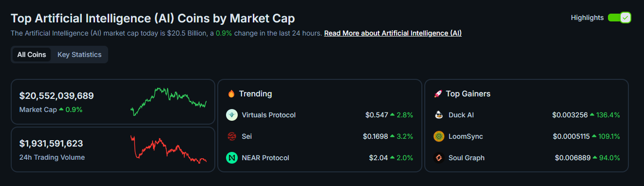Viewport: 644px width, 186px height.
Task: Switch to the Key Statistics tab
Action: [x=79, y=55]
